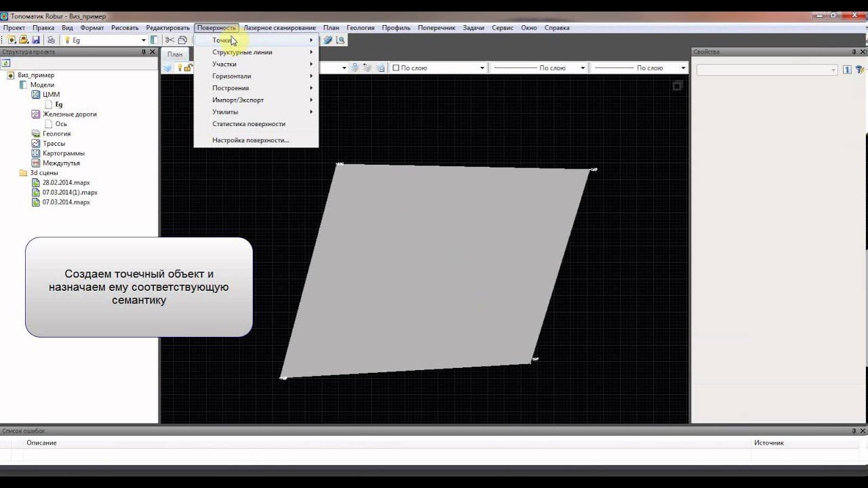Image resolution: width=868 pixels, height=488 pixels.
Task: Click the Картограммы icon in project tree
Action: (36, 153)
